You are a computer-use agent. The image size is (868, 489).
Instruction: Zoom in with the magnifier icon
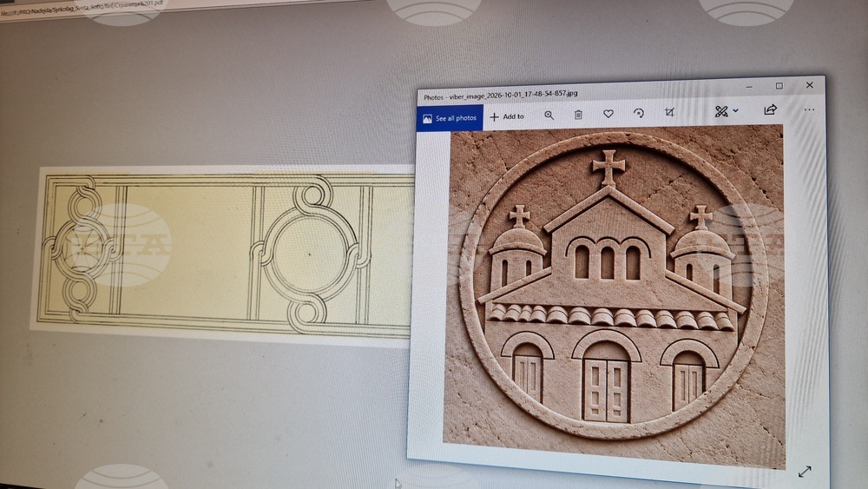[x=549, y=116]
